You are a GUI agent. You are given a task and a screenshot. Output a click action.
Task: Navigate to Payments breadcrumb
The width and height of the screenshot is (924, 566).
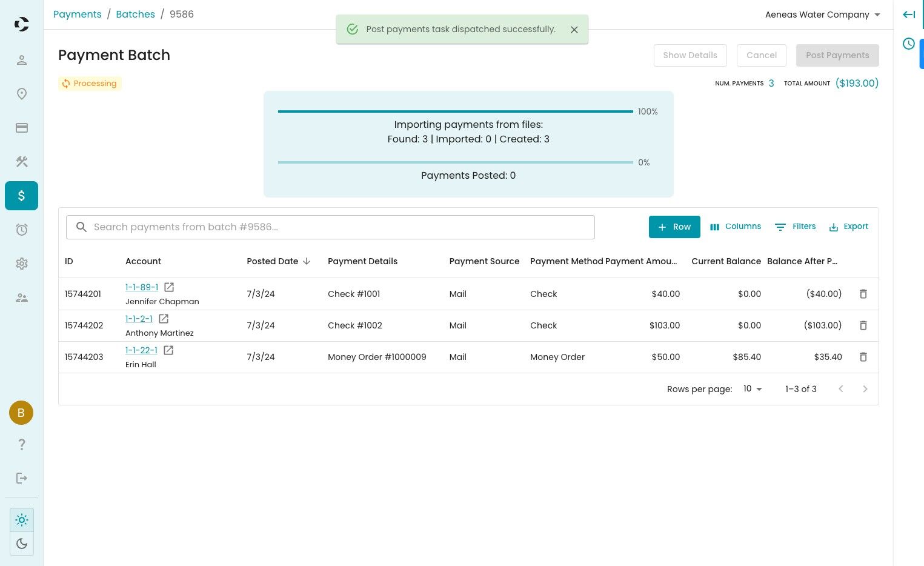tap(78, 14)
